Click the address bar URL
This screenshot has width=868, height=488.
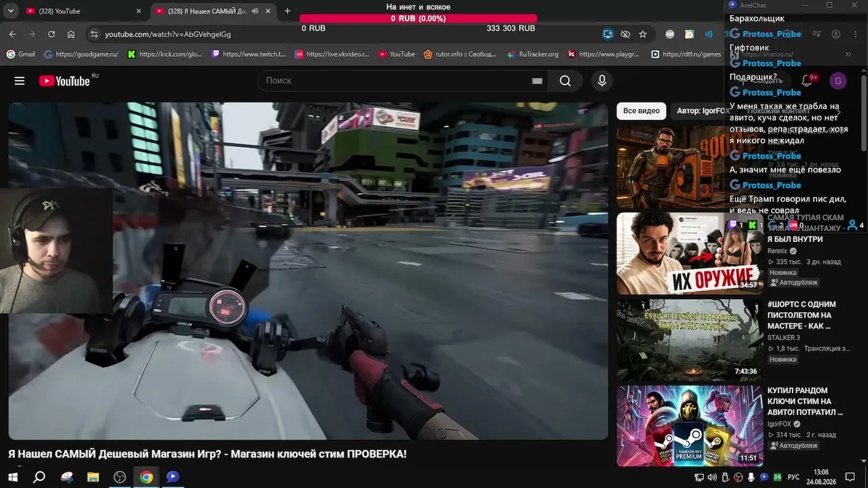point(168,34)
